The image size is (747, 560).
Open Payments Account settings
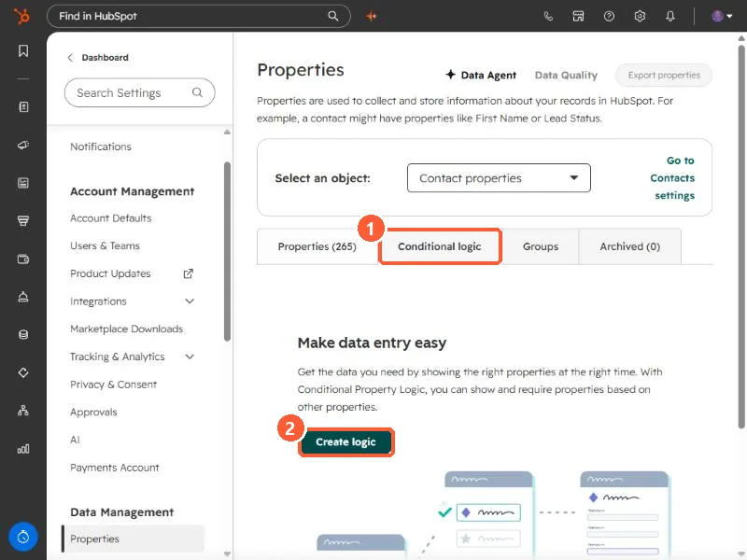tap(114, 468)
